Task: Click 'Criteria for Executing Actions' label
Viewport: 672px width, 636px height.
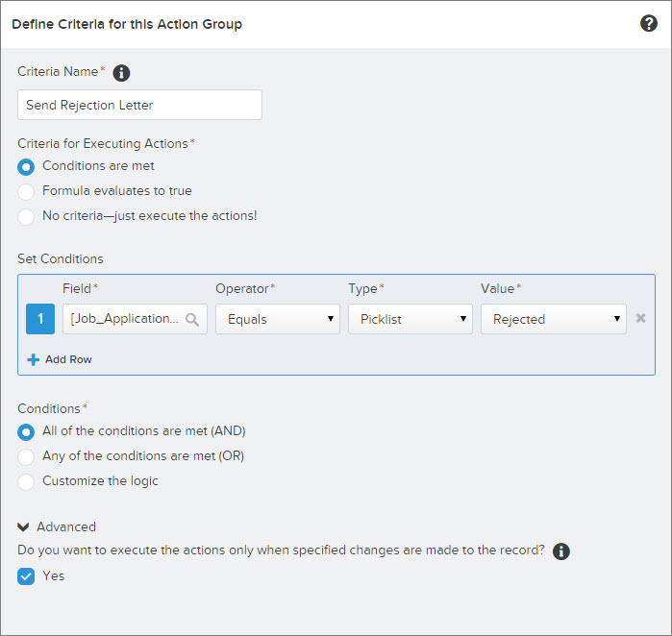Action: tap(103, 143)
